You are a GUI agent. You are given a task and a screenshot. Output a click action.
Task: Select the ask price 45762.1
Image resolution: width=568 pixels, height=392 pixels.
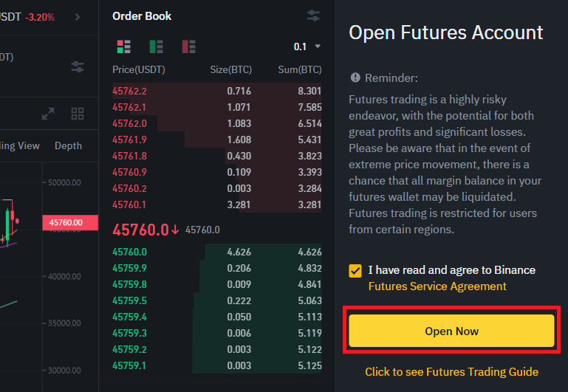(x=130, y=108)
